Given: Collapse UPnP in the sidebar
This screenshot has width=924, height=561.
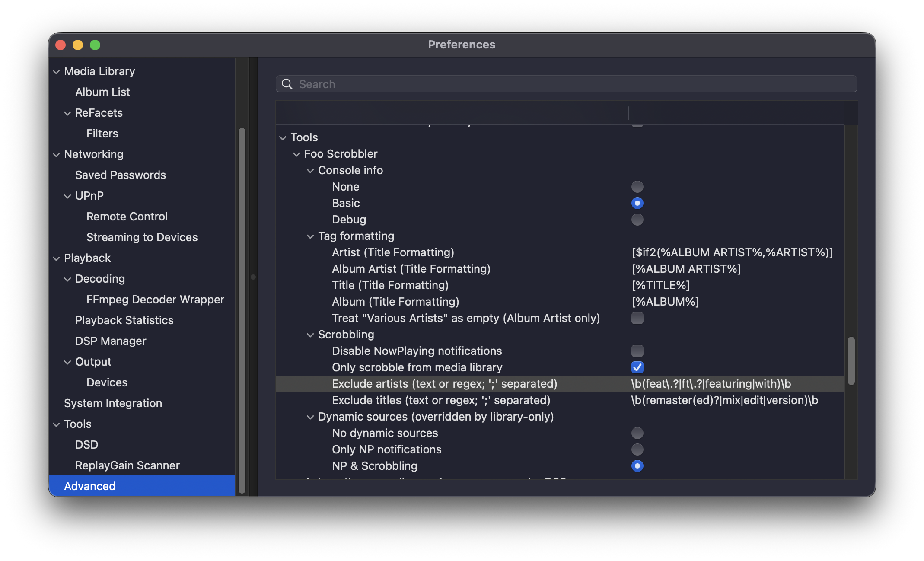Looking at the screenshot, I should [68, 196].
